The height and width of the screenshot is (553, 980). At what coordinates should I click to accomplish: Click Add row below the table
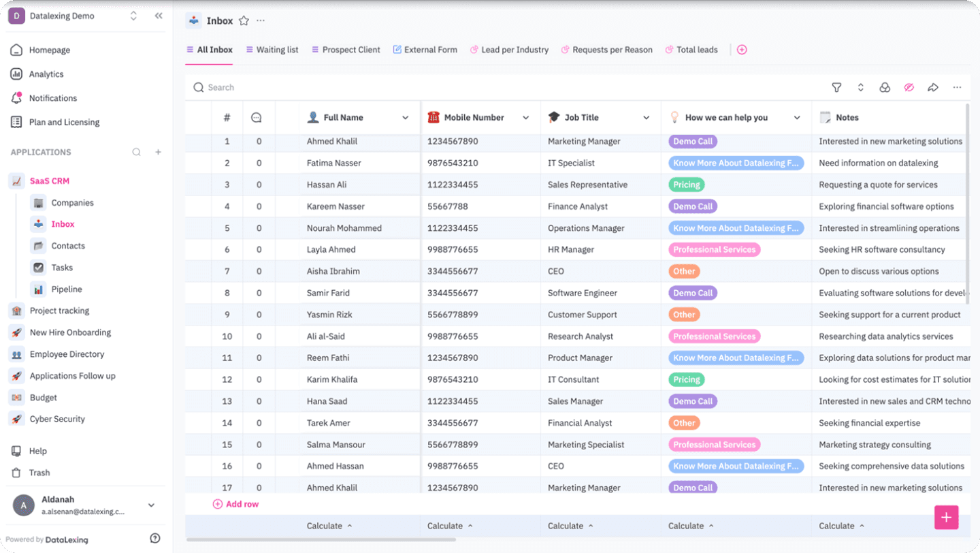[235, 504]
